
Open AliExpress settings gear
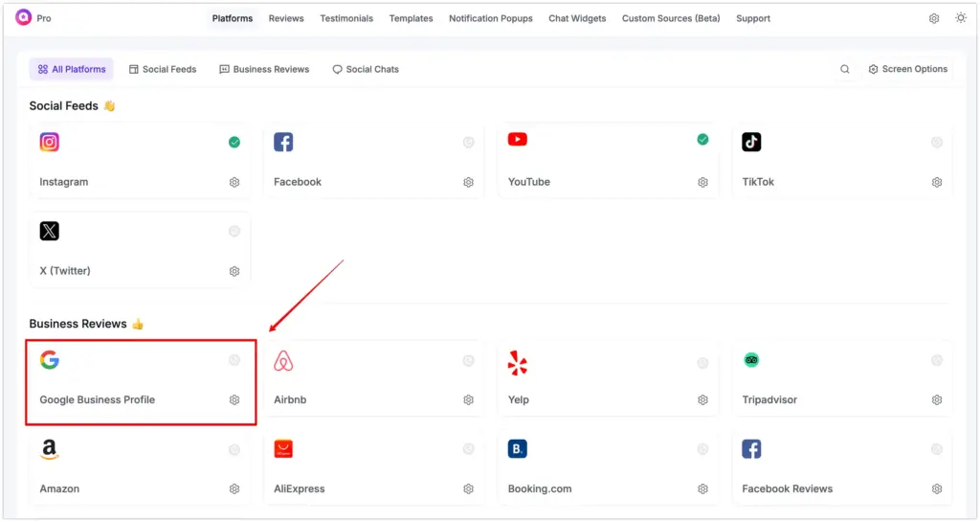point(469,488)
